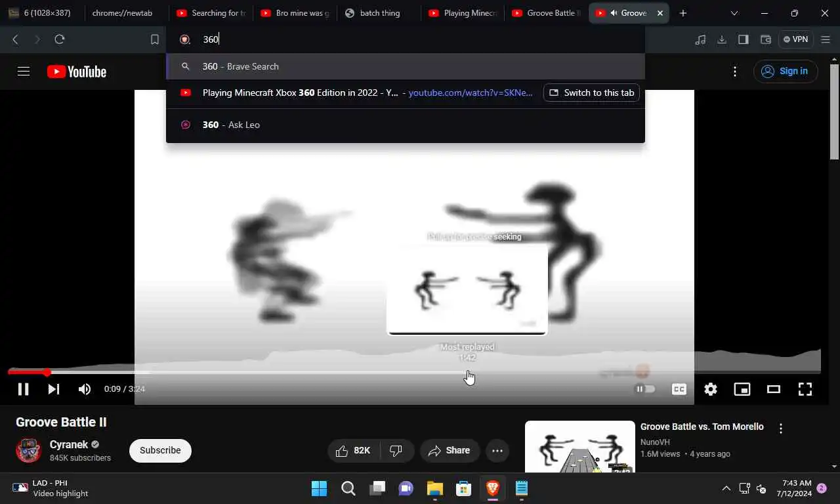This screenshot has width=840, height=504.
Task: Open the Brave main menu
Action: pos(826,39)
